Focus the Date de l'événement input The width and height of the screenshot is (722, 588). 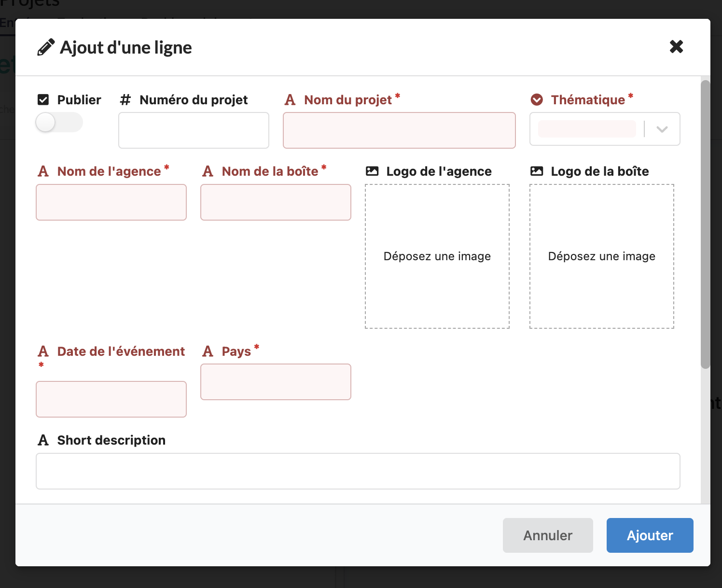point(111,399)
